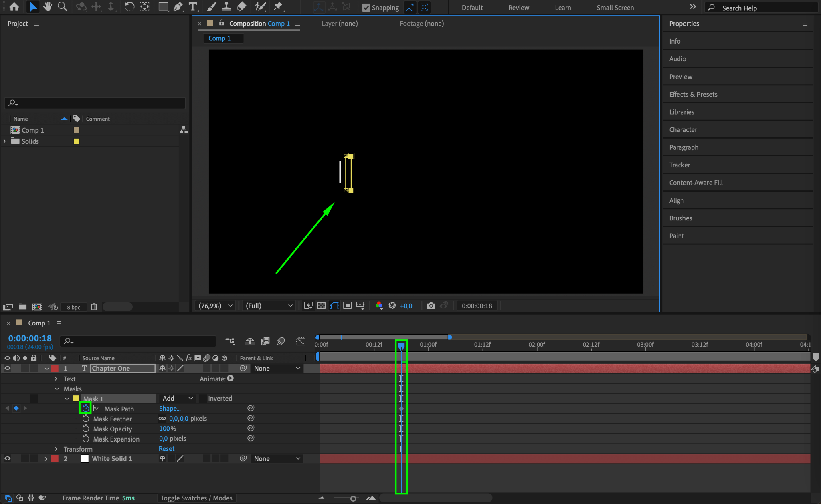821x504 pixels.
Task: Enable the Inverted checkbox for Mask 1
Action: (203, 398)
